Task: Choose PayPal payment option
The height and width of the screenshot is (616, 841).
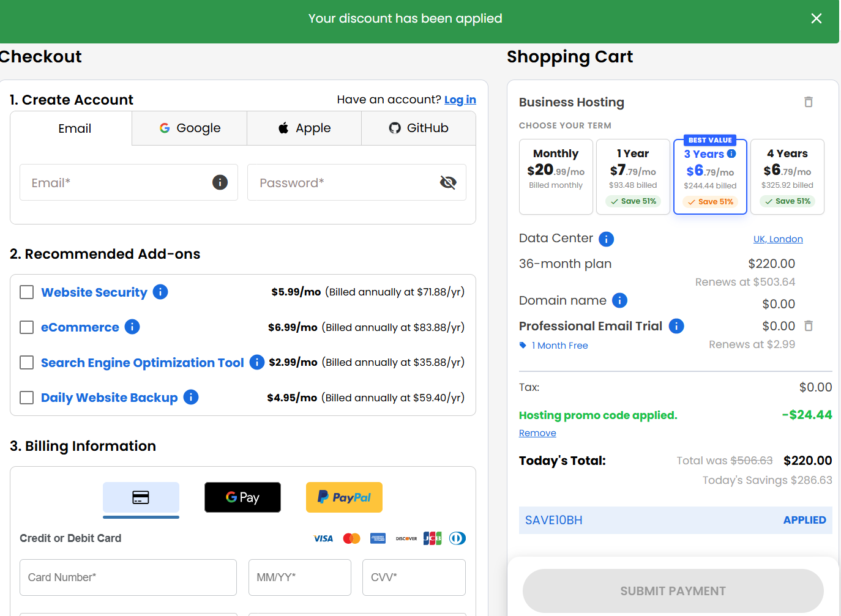Action: coord(344,497)
